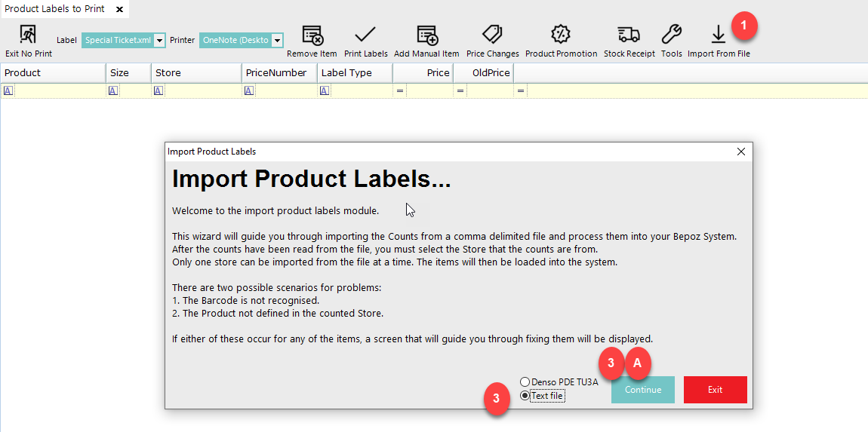This screenshot has height=432, width=868.
Task: Click the Price filter input field
Action: coord(429,90)
